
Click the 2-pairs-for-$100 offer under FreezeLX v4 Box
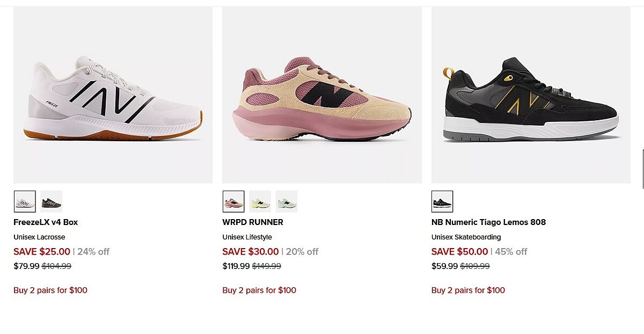click(x=50, y=291)
